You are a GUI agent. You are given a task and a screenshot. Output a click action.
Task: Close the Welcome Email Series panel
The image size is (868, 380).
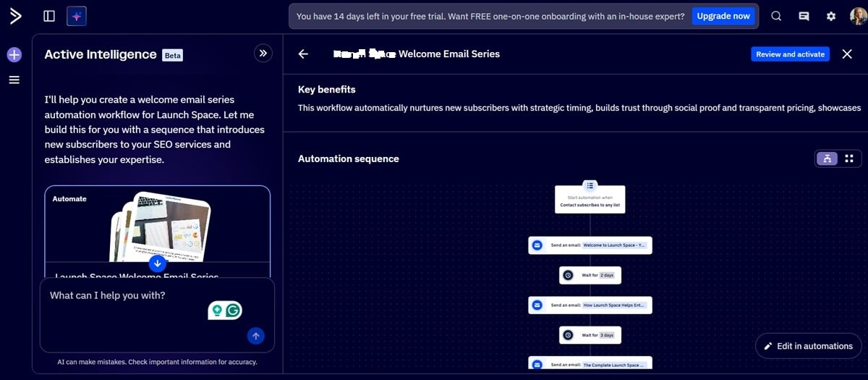pyautogui.click(x=847, y=54)
